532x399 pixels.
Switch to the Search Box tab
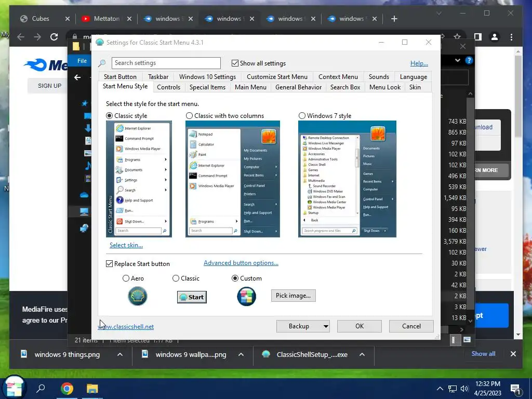tap(345, 87)
